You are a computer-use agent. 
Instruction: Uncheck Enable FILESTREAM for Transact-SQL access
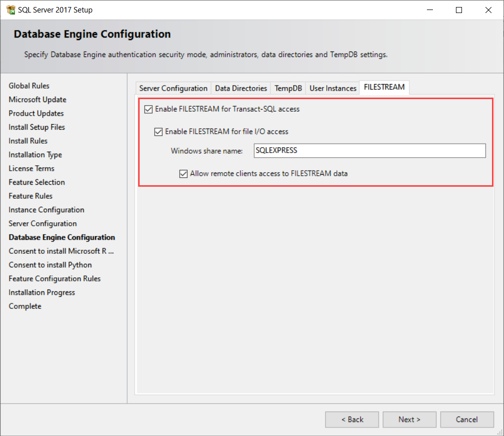(148, 109)
